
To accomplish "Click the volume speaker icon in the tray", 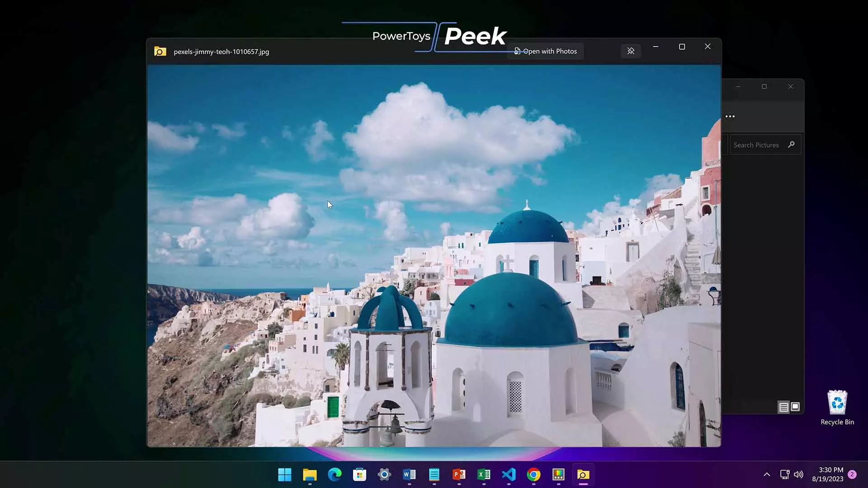I will point(799,474).
